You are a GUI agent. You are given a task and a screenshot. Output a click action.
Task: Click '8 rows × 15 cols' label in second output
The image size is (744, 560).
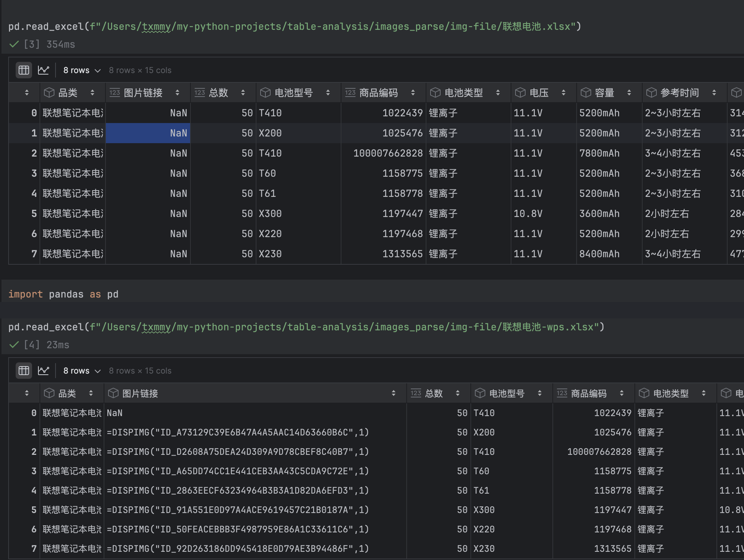pyautogui.click(x=140, y=371)
